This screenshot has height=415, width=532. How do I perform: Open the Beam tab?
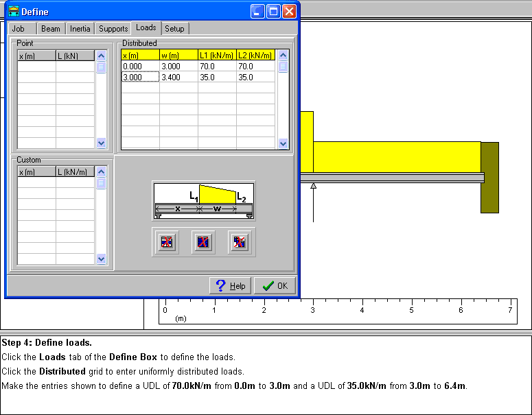click(50, 29)
